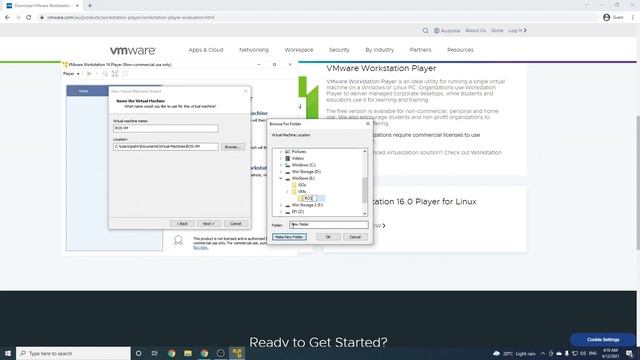The width and height of the screenshot is (640, 360).
Task: Expand the EFI (Z:) drive node
Action: pyautogui.click(x=281, y=212)
